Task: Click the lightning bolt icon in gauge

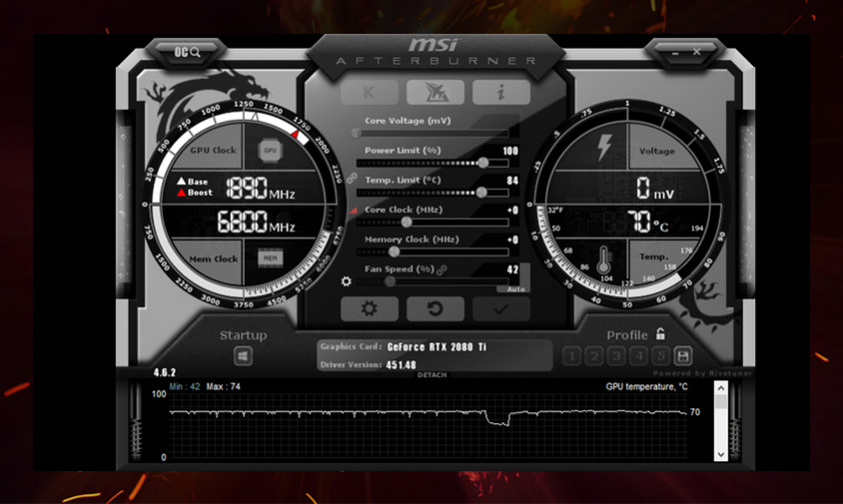Action: pyautogui.click(x=604, y=148)
